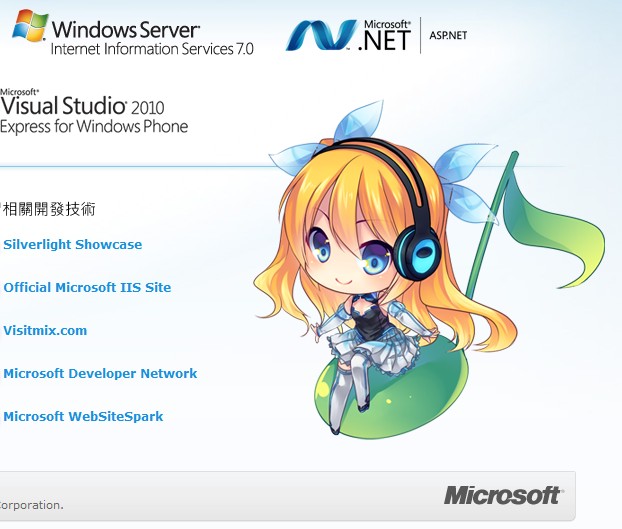The width and height of the screenshot is (622, 529).
Task: Open Microsoft Developer Network link
Action: (x=100, y=374)
